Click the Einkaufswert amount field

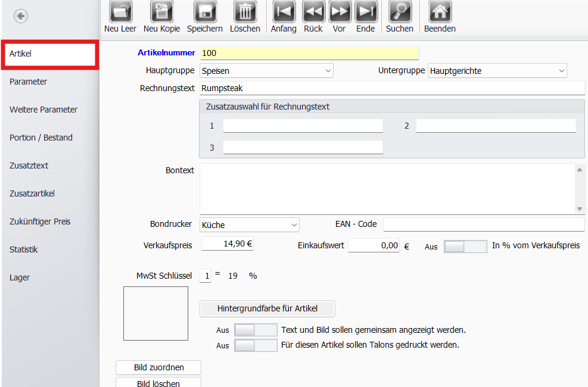(x=374, y=246)
